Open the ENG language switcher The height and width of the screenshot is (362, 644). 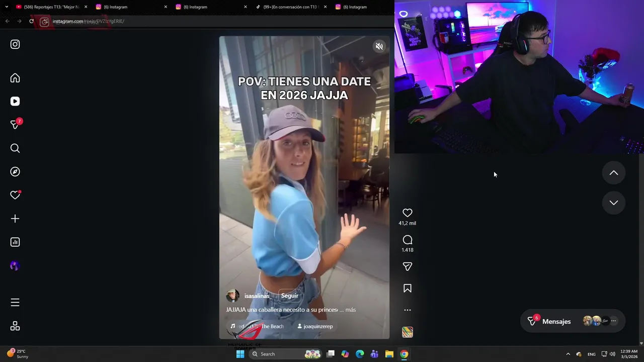pyautogui.click(x=592, y=354)
